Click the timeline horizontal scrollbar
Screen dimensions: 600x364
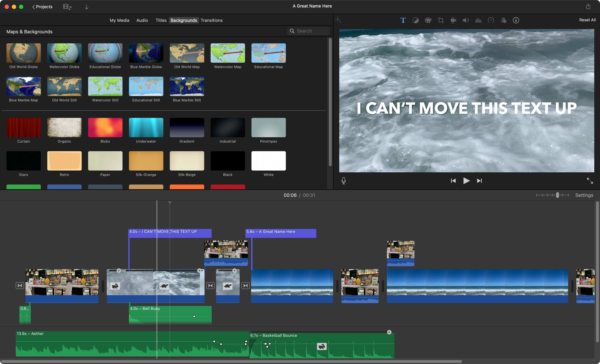(231, 361)
